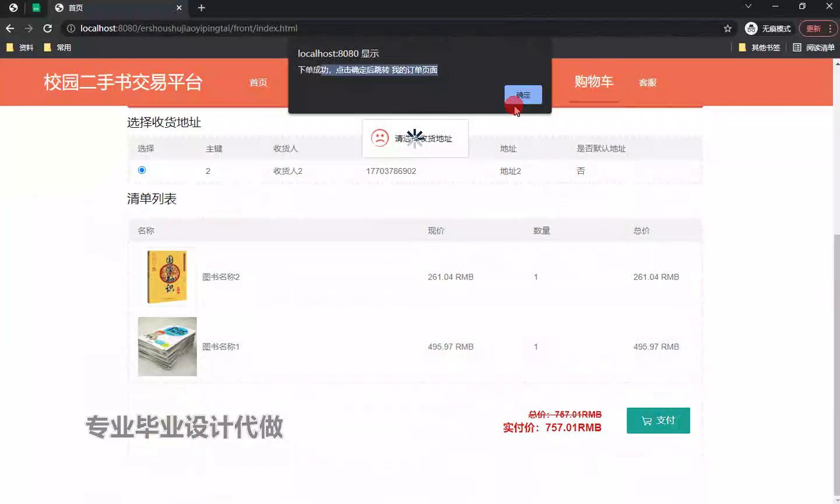840x504 pixels.
Task: Click the 确定 button in the dialog
Action: 522,94
